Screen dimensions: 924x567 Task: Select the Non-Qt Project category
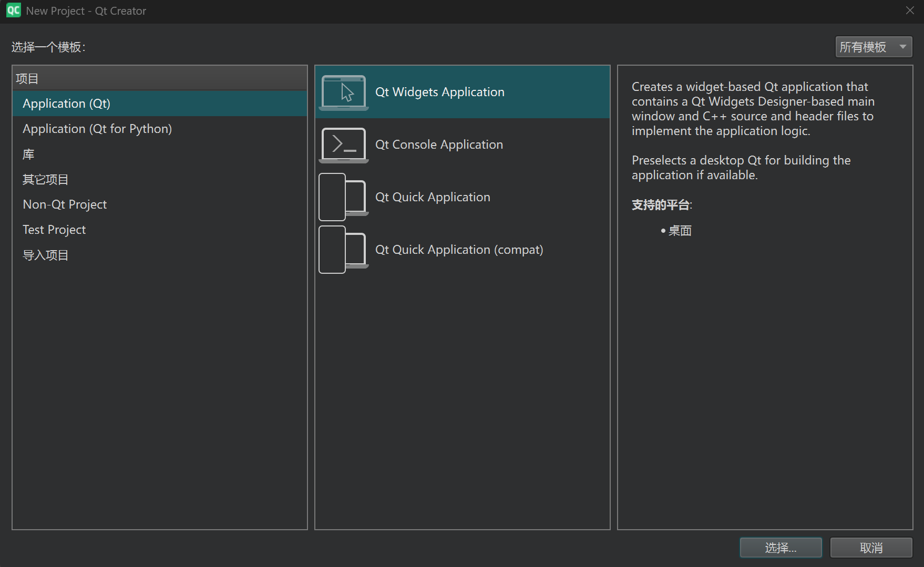click(x=160, y=204)
